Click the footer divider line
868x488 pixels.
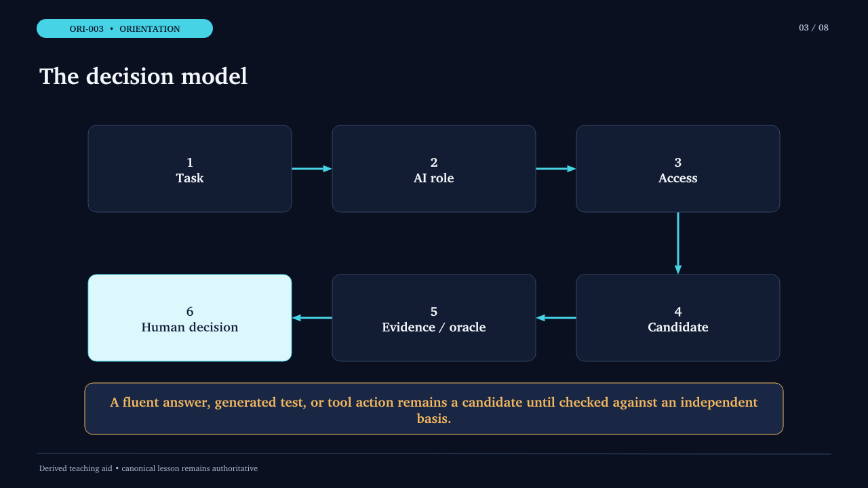434,454
